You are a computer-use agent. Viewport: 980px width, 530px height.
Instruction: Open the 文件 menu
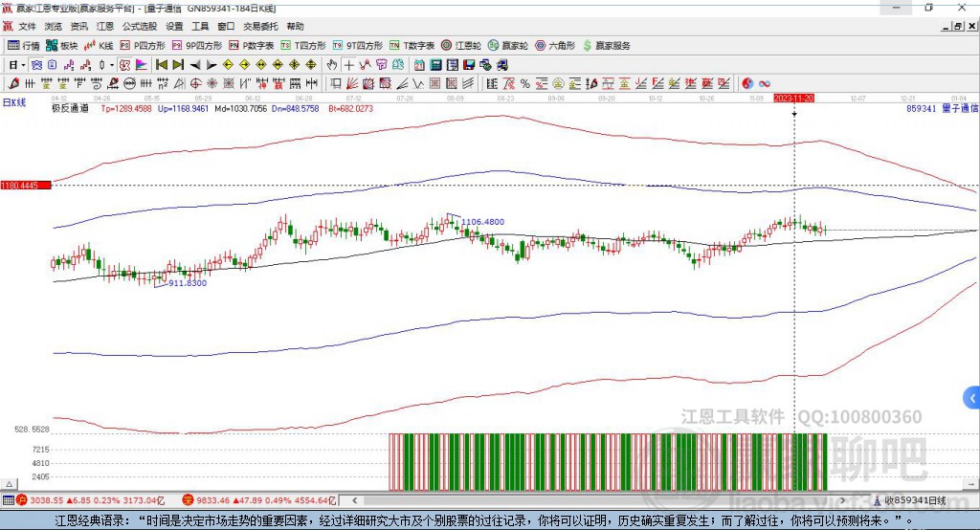pos(28,26)
